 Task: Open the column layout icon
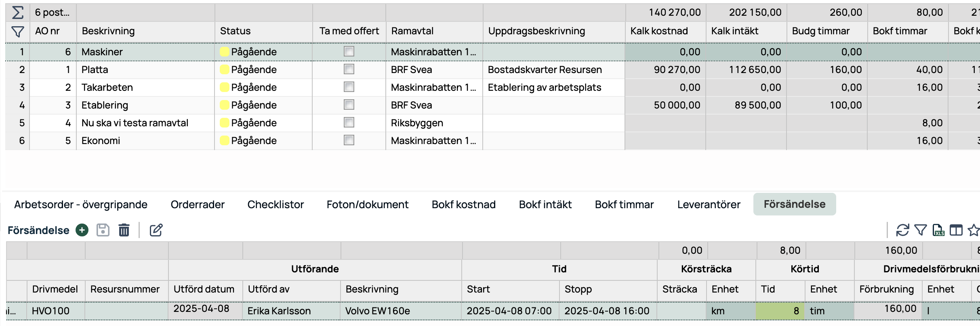click(956, 230)
